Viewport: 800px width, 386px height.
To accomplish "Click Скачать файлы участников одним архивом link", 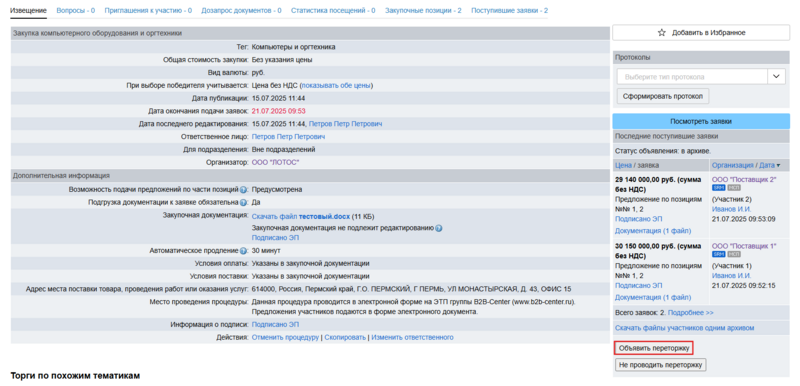I will [685, 328].
